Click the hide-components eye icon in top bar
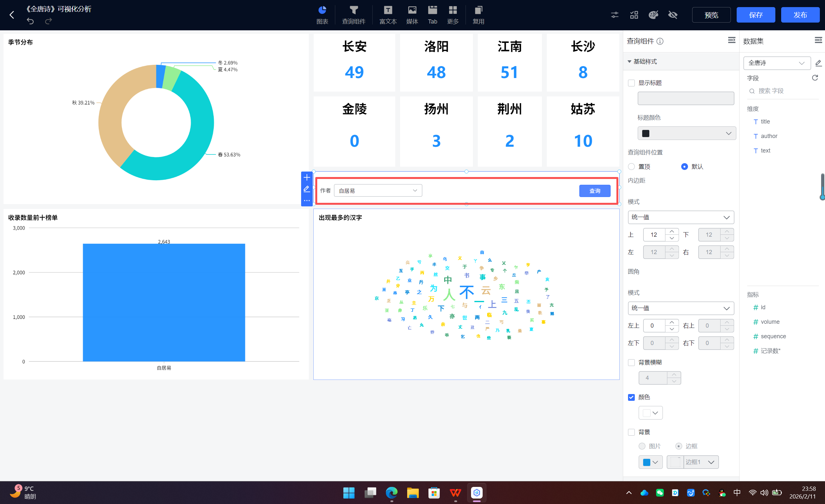This screenshot has height=504, width=825. pos(673,15)
